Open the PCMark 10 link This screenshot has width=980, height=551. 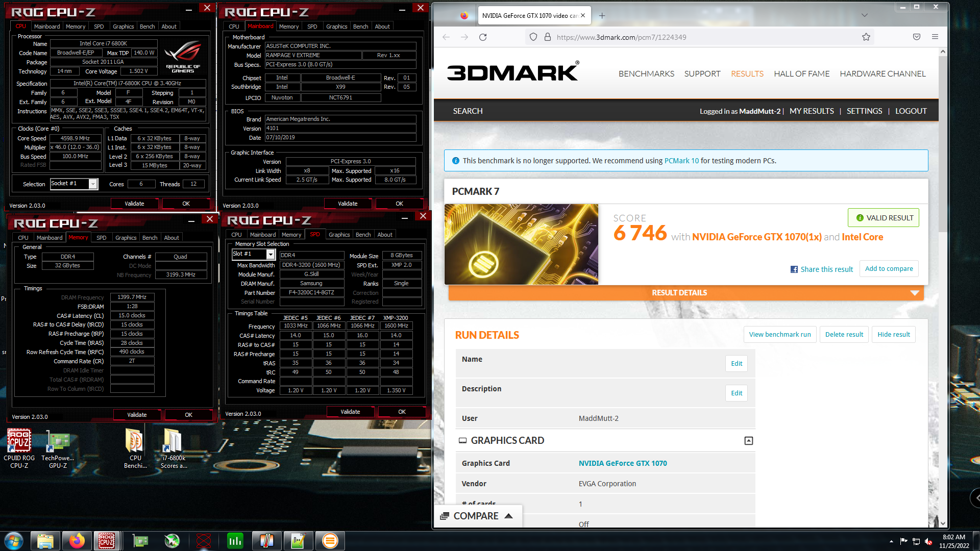coord(681,161)
